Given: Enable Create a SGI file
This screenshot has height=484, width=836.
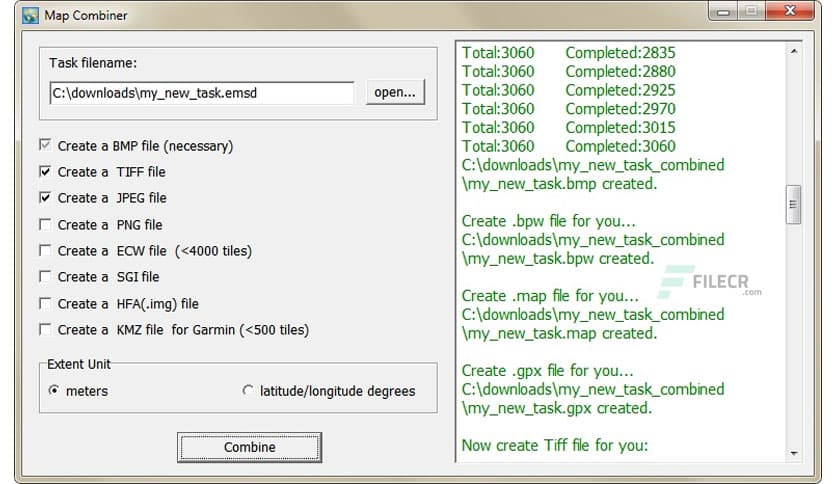Looking at the screenshot, I should [45, 277].
